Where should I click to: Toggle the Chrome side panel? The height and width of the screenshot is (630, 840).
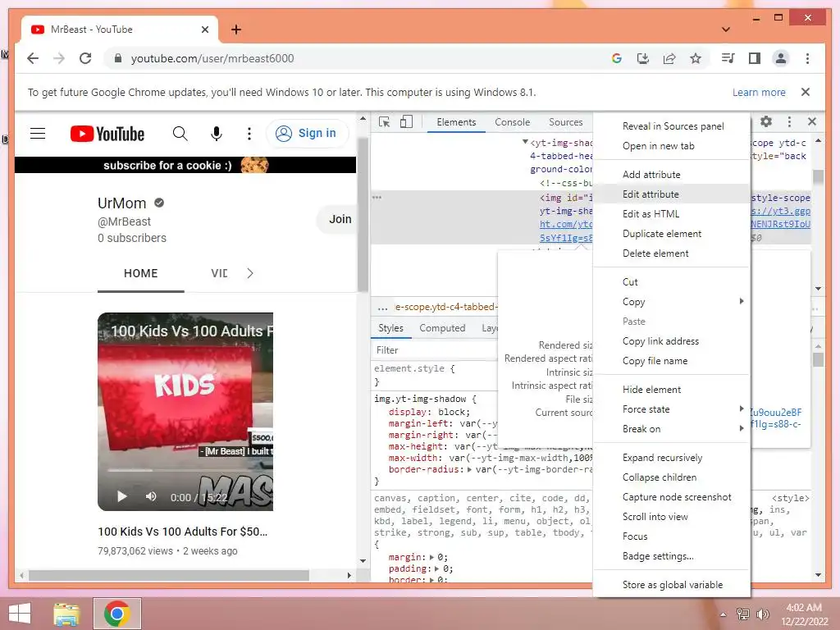(x=755, y=58)
